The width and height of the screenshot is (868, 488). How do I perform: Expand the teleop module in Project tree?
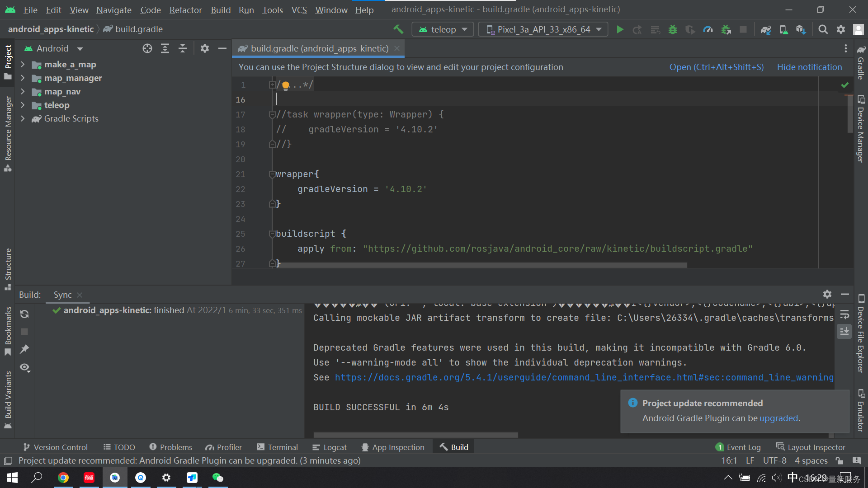pos(23,105)
